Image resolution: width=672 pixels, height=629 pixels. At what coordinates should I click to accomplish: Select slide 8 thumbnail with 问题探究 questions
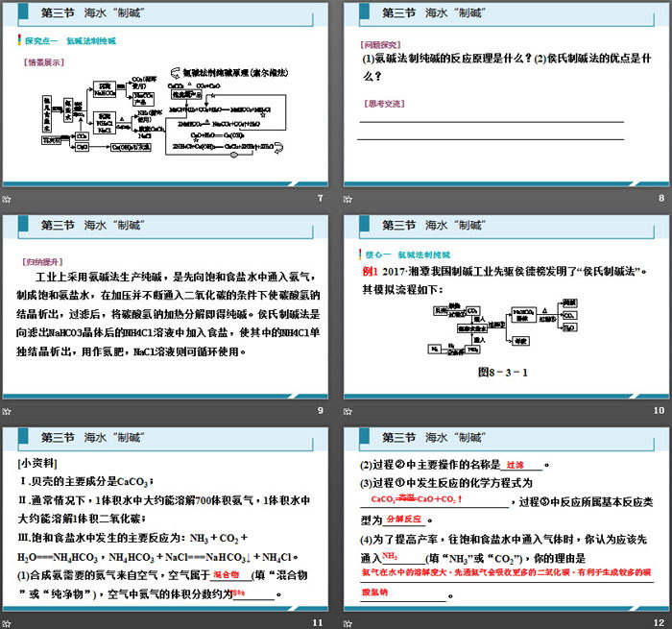coord(507,94)
